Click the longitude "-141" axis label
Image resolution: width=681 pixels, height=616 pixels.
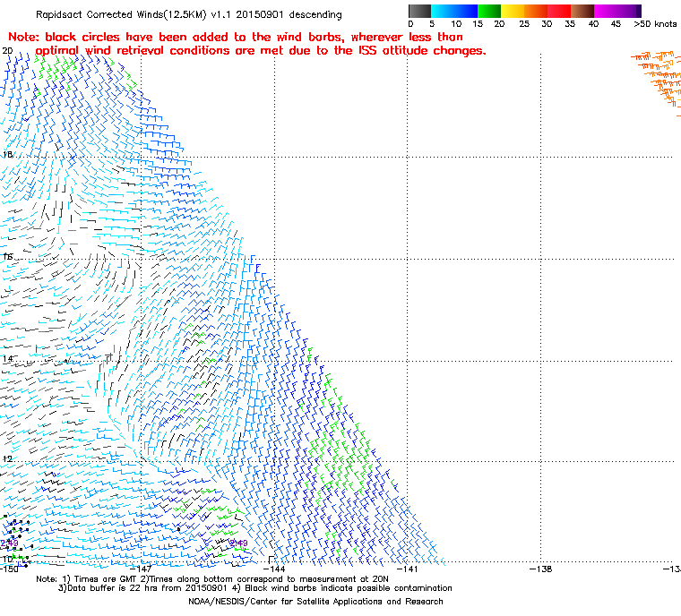click(408, 569)
